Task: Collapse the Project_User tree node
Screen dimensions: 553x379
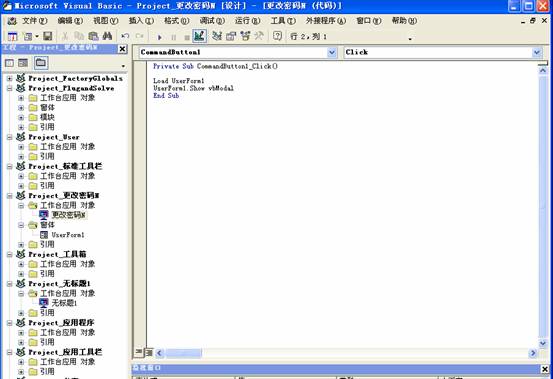Action: point(10,137)
